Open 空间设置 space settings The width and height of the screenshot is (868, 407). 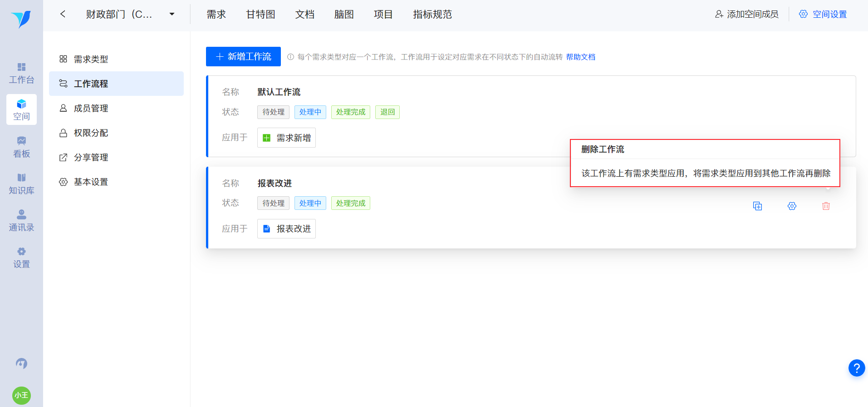tap(823, 14)
